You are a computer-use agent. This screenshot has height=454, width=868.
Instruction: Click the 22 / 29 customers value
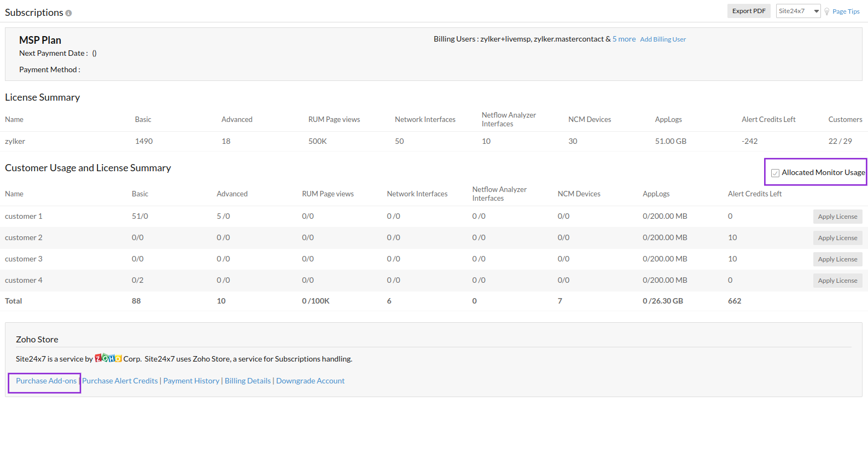tap(840, 141)
